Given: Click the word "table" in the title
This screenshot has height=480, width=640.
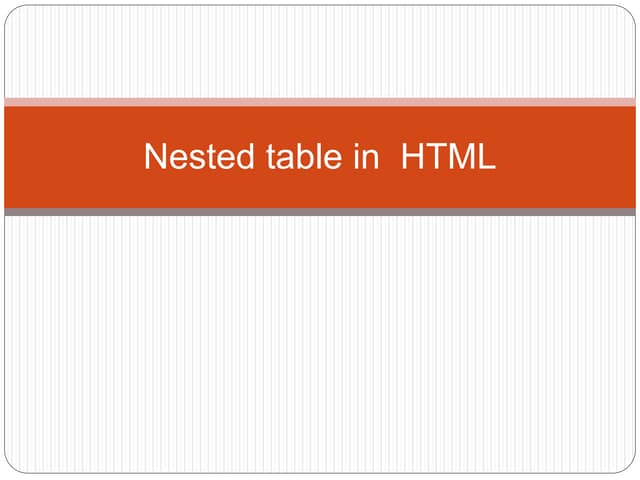Looking at the screenshot, I should 304,156.
